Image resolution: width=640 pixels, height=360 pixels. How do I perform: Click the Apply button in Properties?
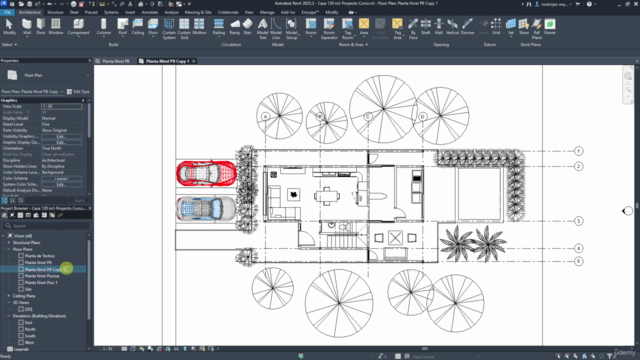79,200
